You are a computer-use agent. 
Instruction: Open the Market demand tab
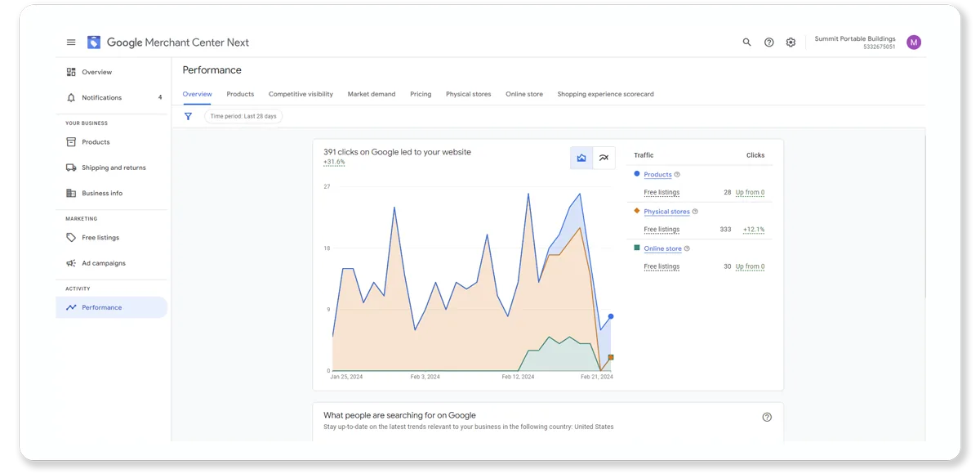click(372, 94)
